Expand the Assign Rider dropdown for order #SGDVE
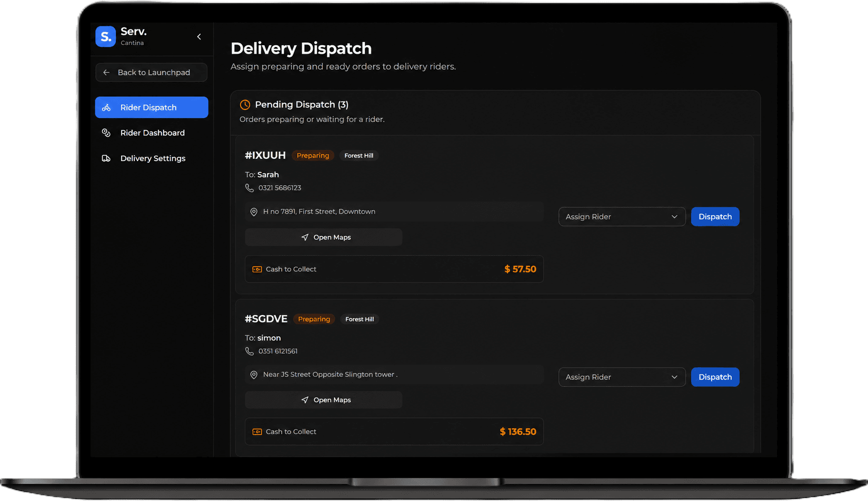 622,377
